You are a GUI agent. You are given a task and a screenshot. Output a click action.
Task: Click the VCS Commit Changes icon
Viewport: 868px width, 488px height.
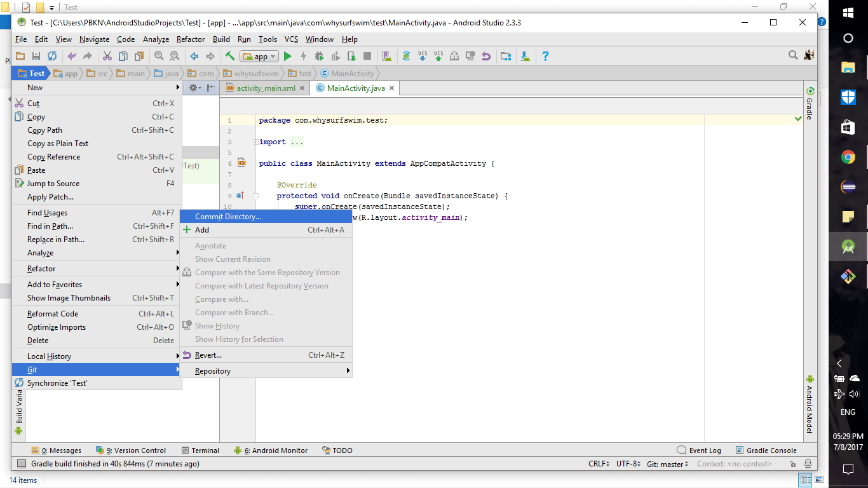[438, 57]
